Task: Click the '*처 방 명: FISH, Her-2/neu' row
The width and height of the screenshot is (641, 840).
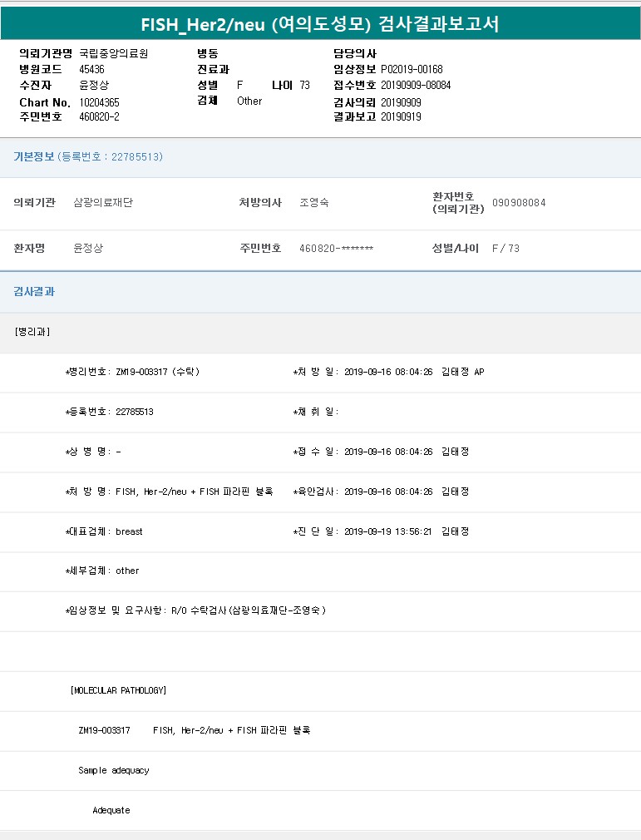Action: pyautogui.click(x=169, y=492)
